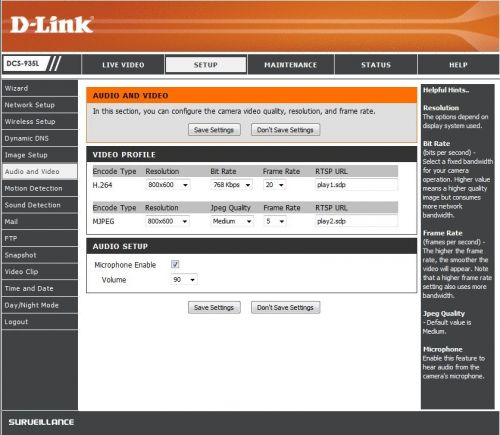The width and height of the screenshot is (500, 435).
Task: Open H.264 Resolution dropdown
Action: pos(168,185)
